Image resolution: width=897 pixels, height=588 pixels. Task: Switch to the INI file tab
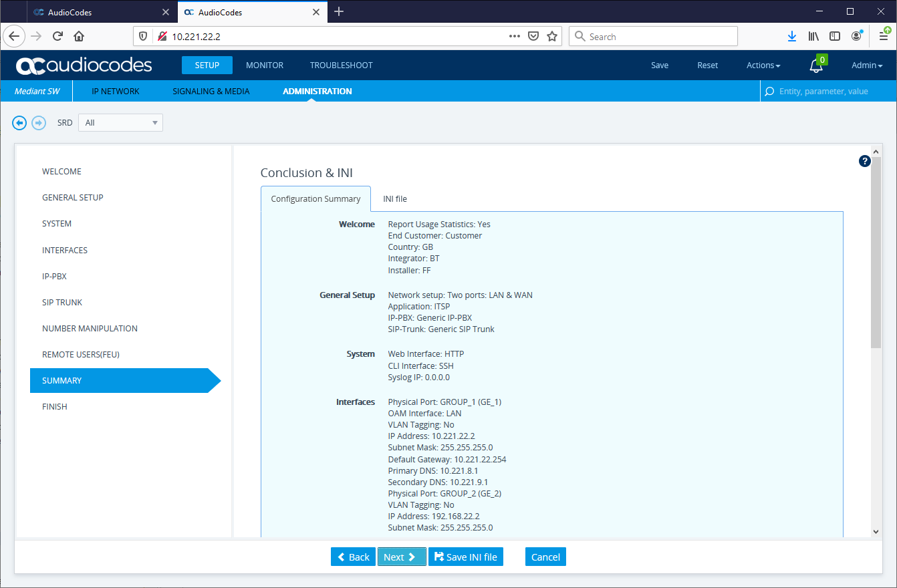click(x=394, y=199)
